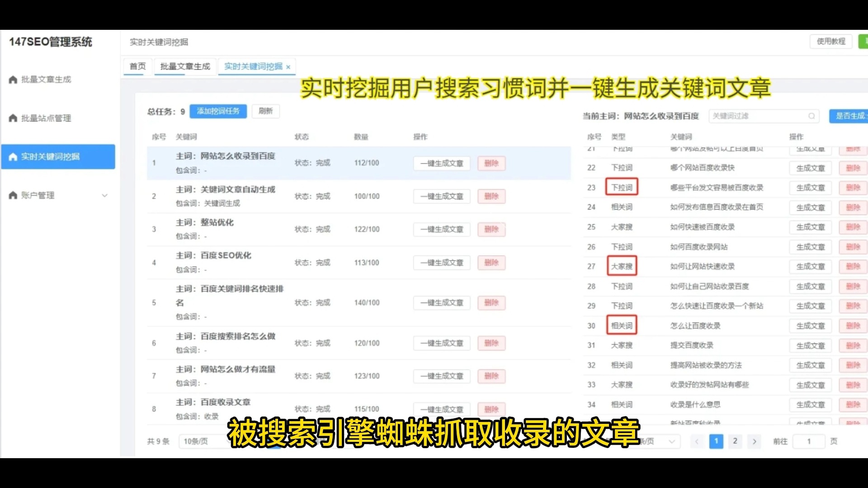Delete keyword 如何发布信息百度收录在首页

(x=853, y=208)
